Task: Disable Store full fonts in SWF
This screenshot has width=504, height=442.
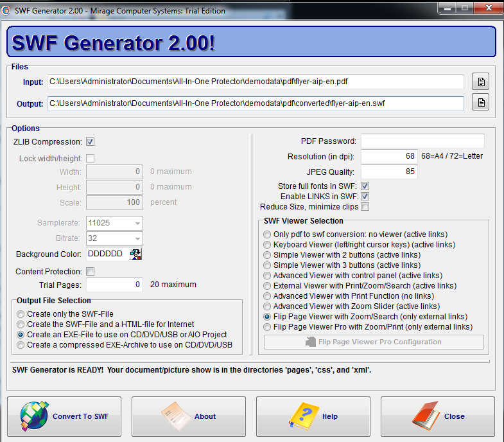Action: 365,186
